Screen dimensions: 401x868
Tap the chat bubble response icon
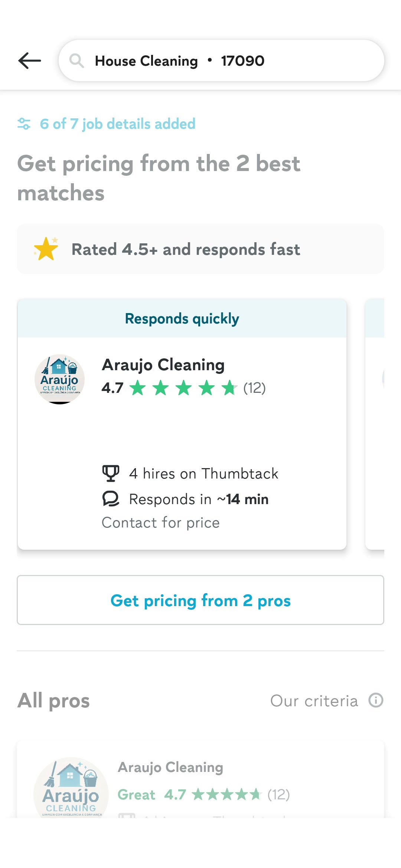111,499
